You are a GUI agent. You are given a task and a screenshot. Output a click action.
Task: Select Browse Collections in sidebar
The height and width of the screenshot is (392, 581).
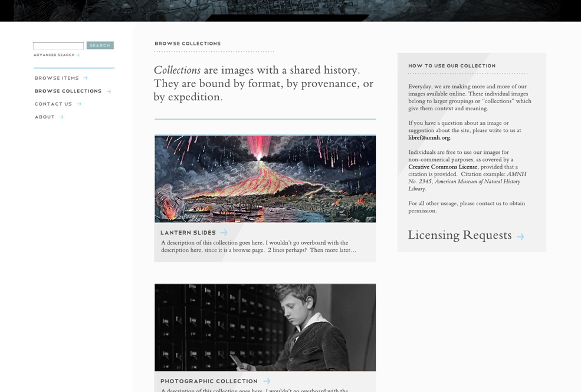68,91
